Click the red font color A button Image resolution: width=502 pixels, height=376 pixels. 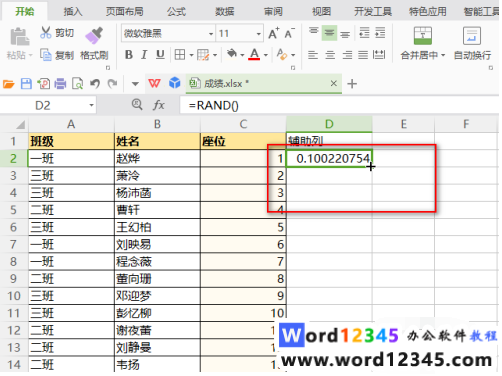coord(254,54)
